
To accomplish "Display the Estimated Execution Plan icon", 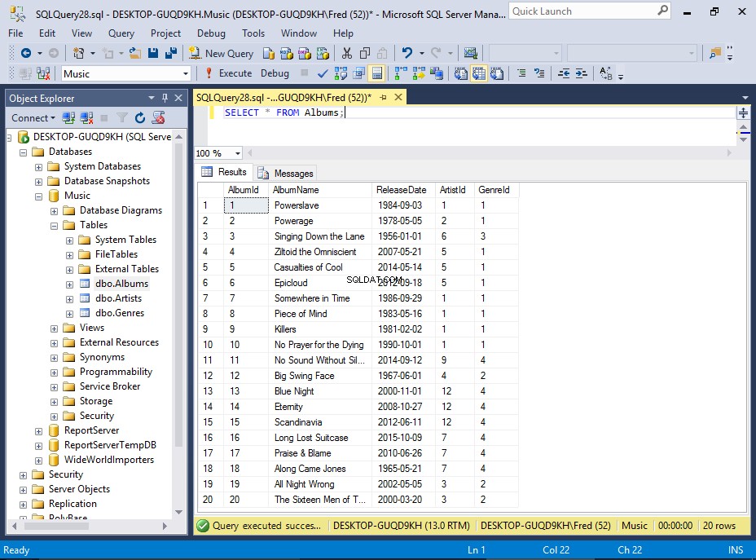I will pyautogui.click(x=341, y=74).
